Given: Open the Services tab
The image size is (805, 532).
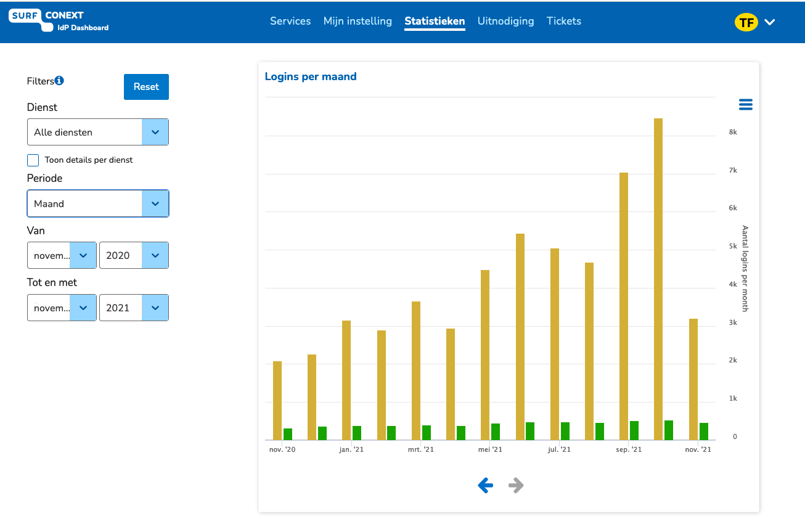Looking at the screenshot, I should pos(290,21).
